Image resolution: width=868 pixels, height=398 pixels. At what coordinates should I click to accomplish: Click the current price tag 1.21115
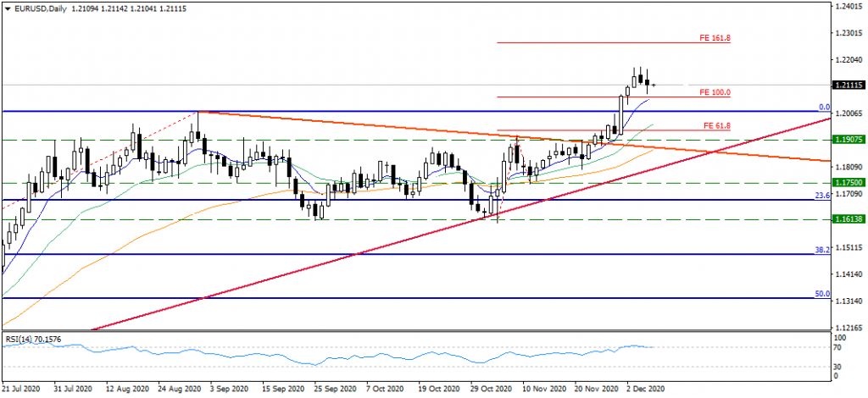pyautogui.click(x=848, y=86)
